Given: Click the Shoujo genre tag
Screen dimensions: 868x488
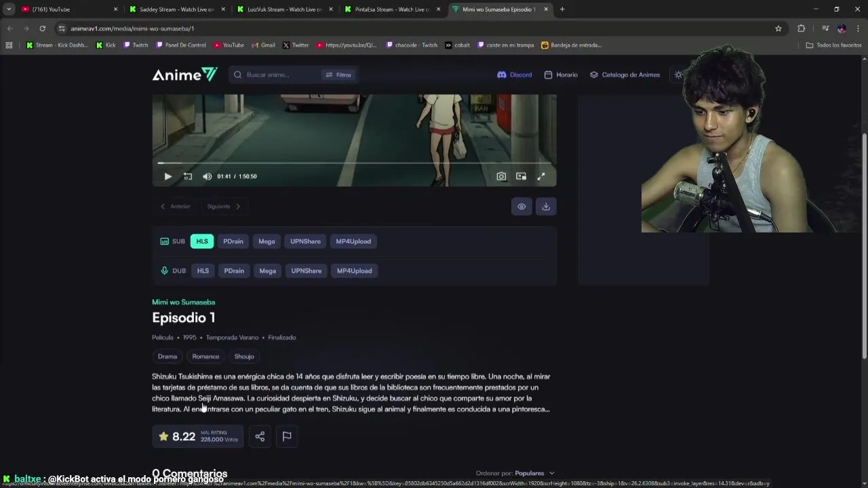Looking at the screenshot, I should pos(244,357).
